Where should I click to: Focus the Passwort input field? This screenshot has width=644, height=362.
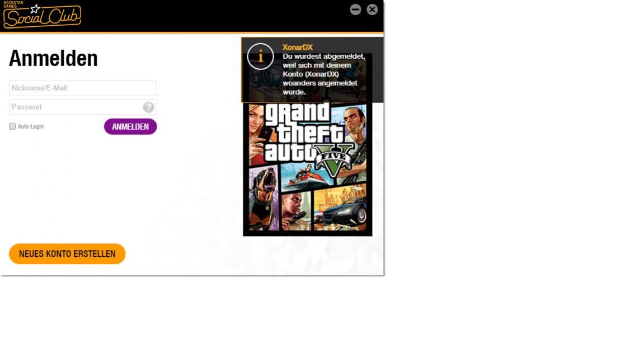coord(83,107)
